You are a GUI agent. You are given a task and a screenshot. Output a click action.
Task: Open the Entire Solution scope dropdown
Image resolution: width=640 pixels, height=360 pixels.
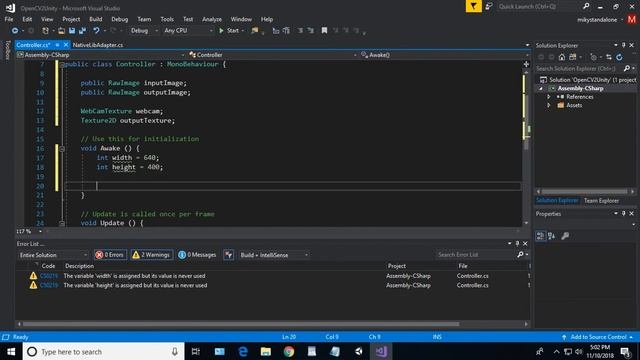tap(53, 255)
